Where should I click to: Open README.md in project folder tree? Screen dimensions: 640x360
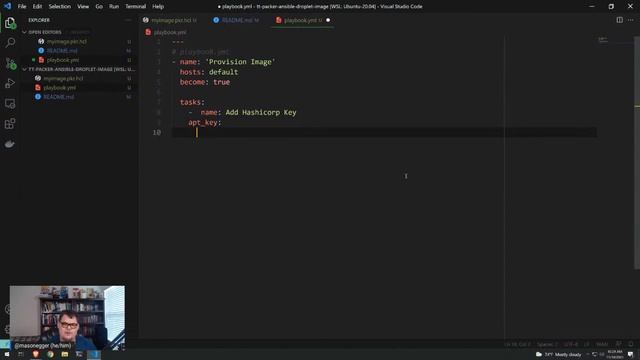(x=59, y=97)
